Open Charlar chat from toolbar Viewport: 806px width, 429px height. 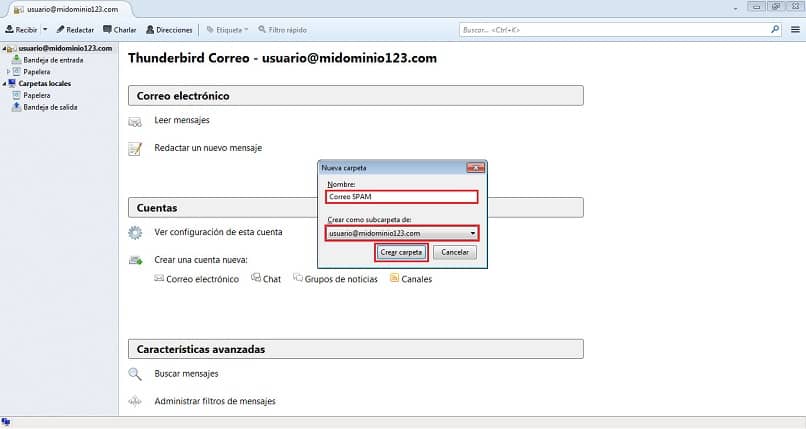pyautogui.click(x=120, y=30)
